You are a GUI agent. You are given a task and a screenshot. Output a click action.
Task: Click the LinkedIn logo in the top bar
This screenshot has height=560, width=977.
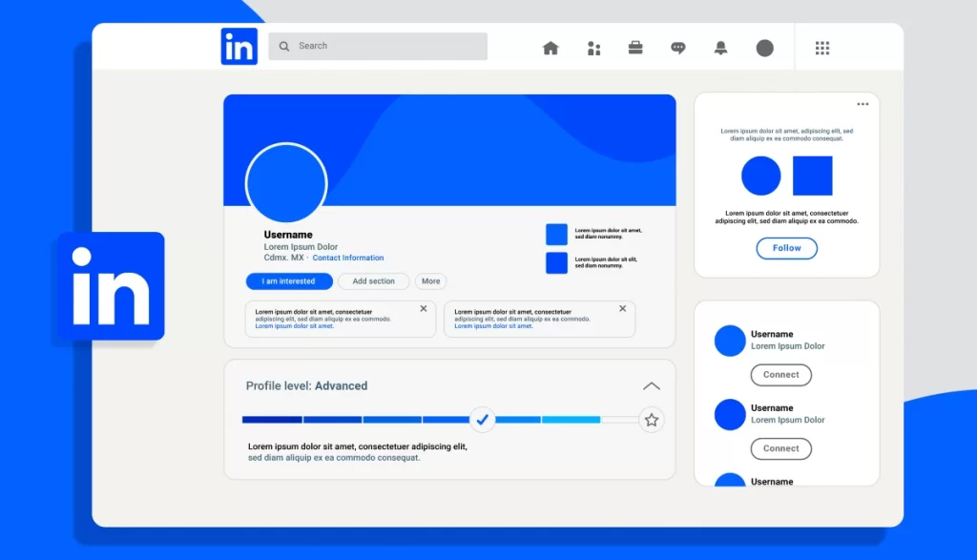coord(239,46)
